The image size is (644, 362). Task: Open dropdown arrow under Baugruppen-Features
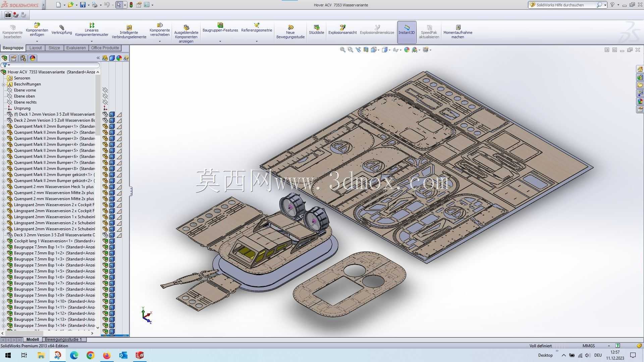[220, 41]
